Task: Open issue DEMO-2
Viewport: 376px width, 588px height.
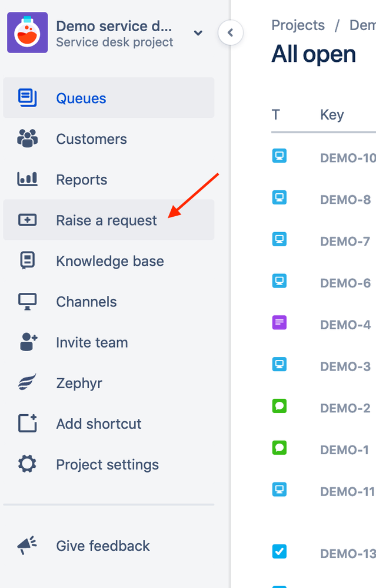Action: point(345,408)
